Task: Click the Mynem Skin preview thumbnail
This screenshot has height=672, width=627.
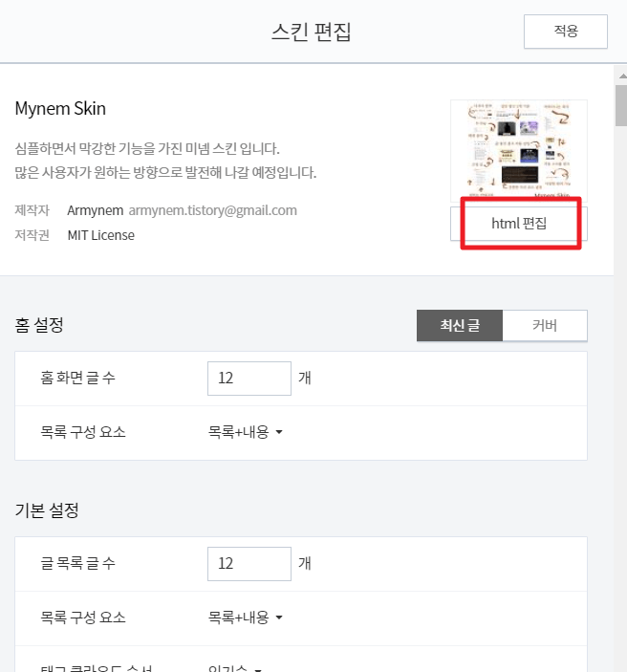Action: (x=519, y=151)
